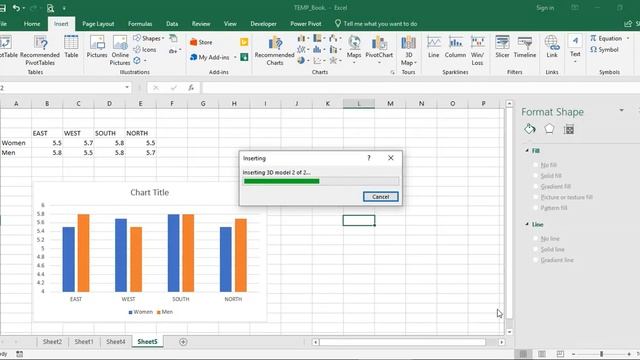Open Recommended PivotTables
This screenshot has height=360, width=640.
coord(40,50)
